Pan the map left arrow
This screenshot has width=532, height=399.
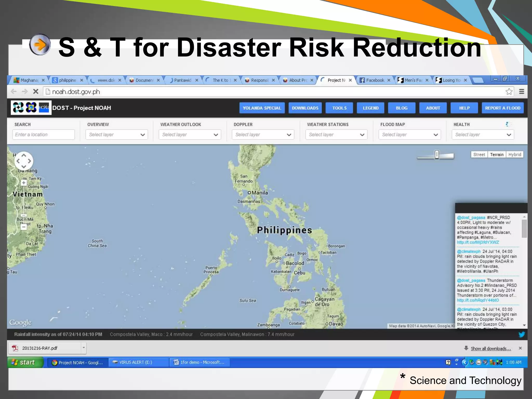[x=18, y=161]
